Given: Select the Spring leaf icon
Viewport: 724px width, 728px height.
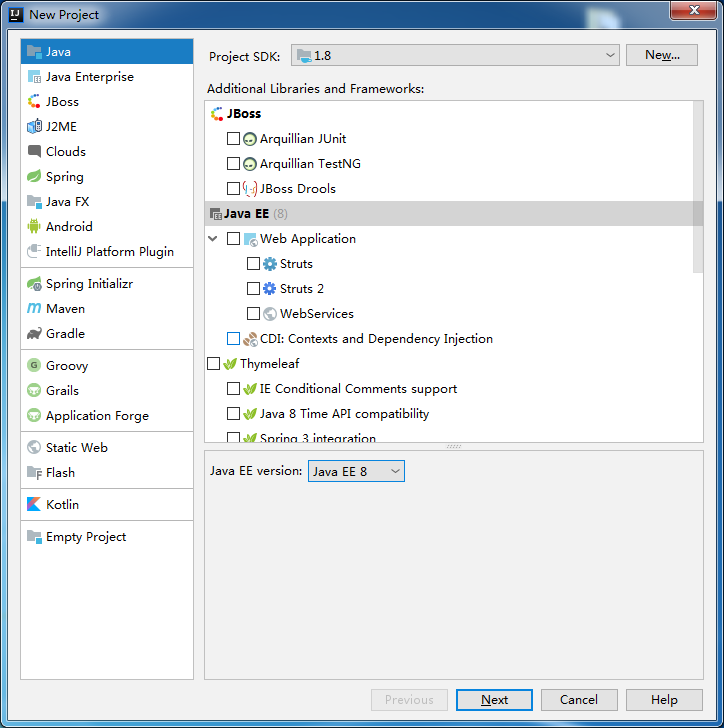Looking at the screenshot, I should click(x=34, y=176).
